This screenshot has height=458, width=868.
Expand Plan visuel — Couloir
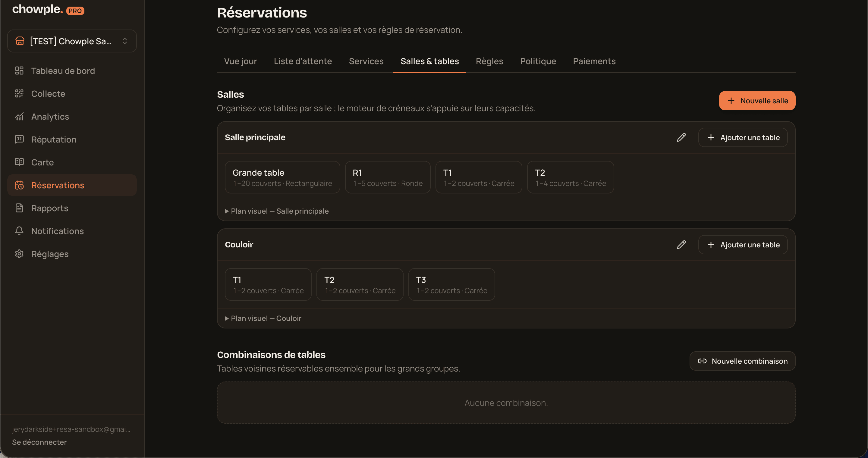click(x=263, y=318)
